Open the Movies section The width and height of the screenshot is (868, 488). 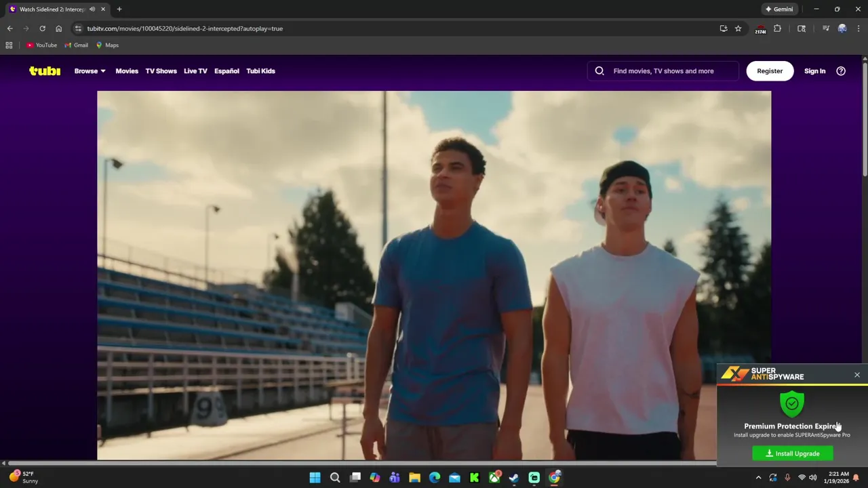tap(127, 70)
